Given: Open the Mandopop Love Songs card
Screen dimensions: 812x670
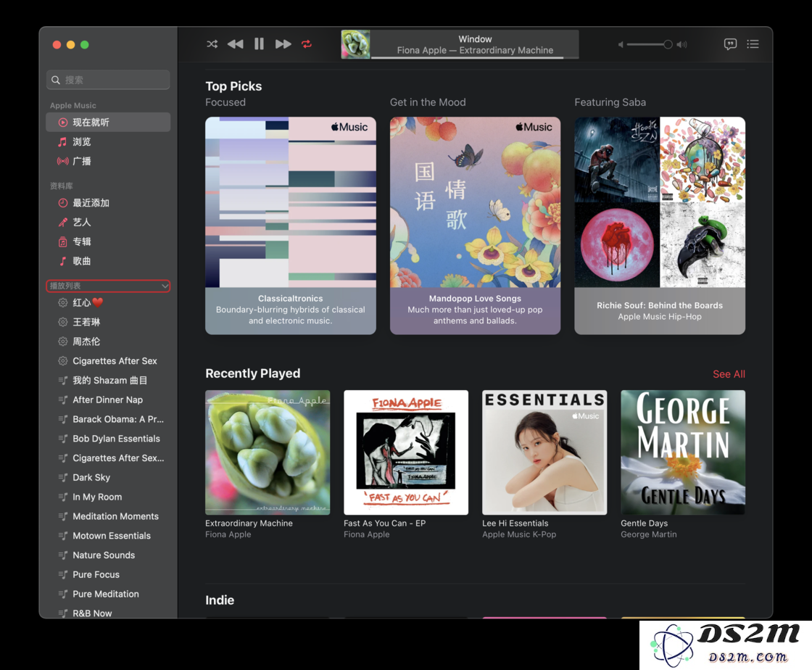Looking at the screenshot, I should tap(475, 226).
